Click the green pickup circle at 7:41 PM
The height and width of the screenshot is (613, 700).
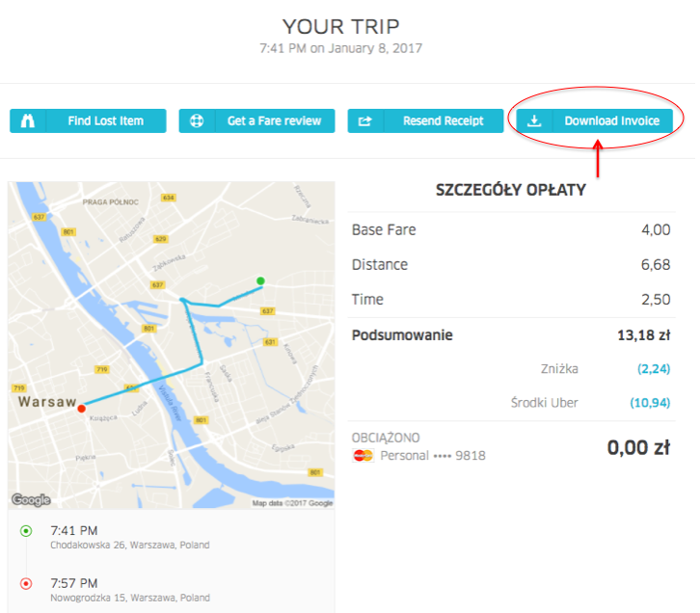[x=26, y=531]
